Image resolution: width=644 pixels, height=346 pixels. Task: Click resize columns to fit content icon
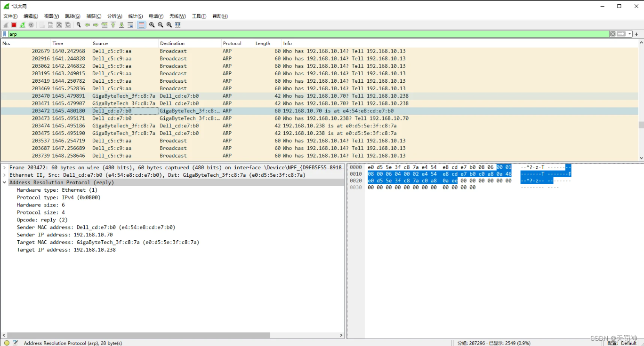178,25
